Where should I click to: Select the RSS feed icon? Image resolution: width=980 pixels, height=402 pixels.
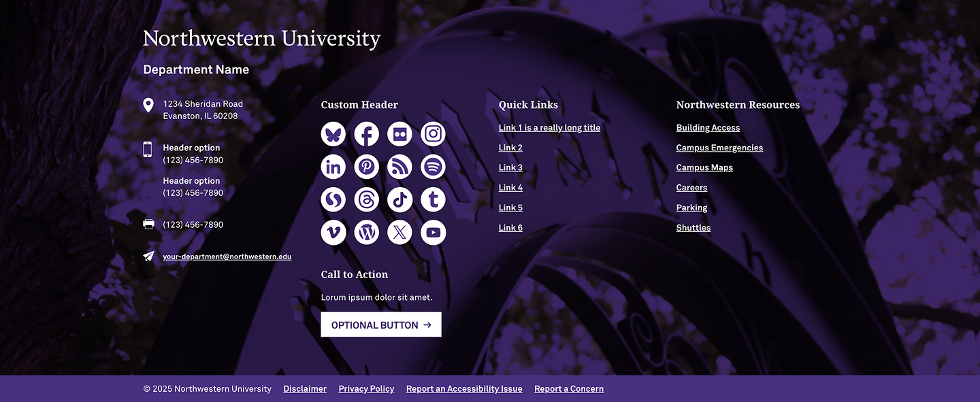pos(399,167)
